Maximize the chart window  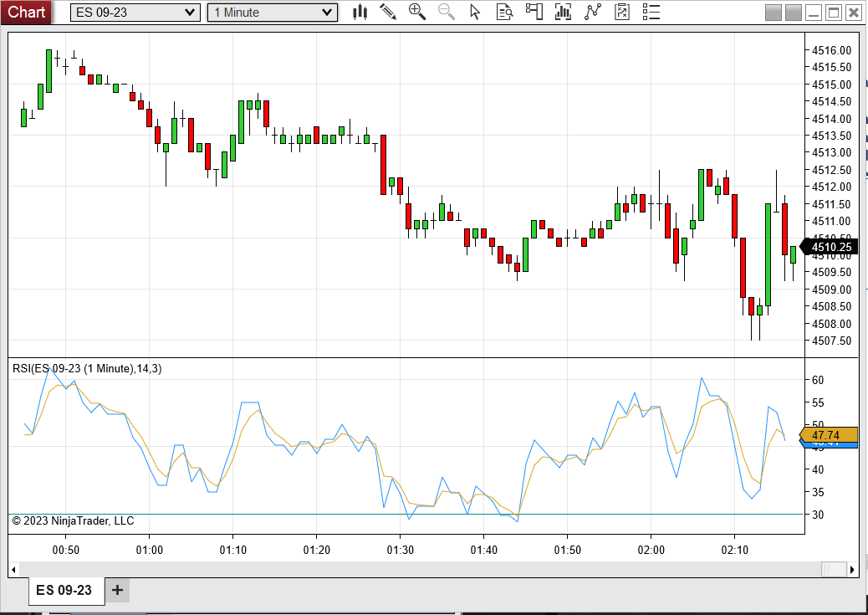(x=833, y=13)
